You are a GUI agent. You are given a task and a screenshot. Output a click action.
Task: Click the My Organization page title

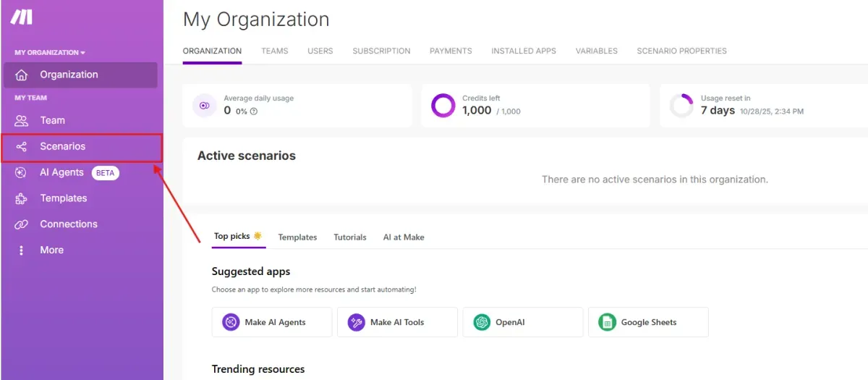[256, 20]
